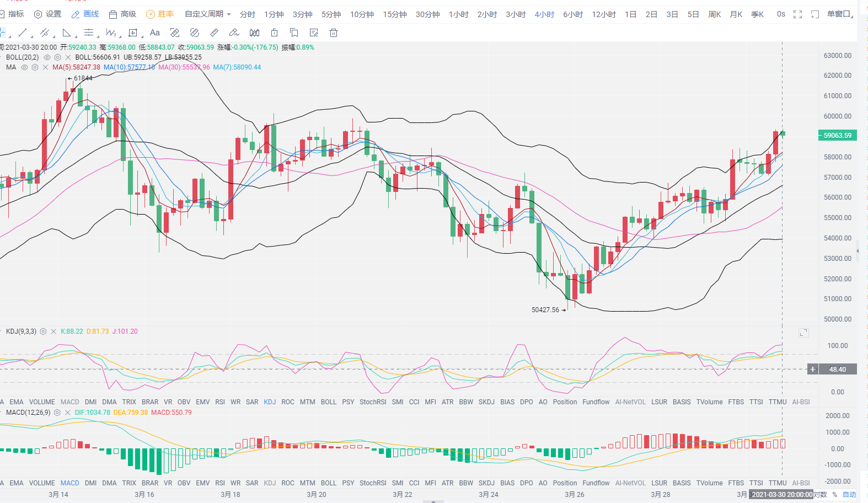
Task: Select the crosshair cursor tool
Action: [2, 33]
